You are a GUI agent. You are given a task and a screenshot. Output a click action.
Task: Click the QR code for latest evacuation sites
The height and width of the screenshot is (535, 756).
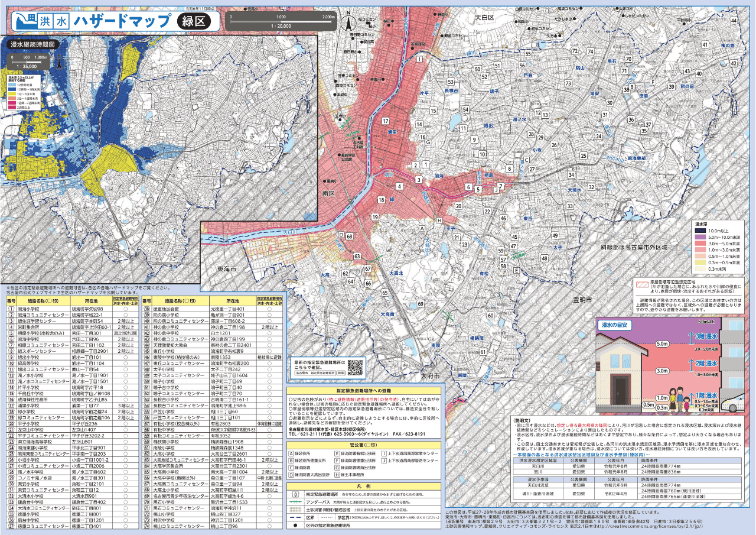click(x=354, y=367)
